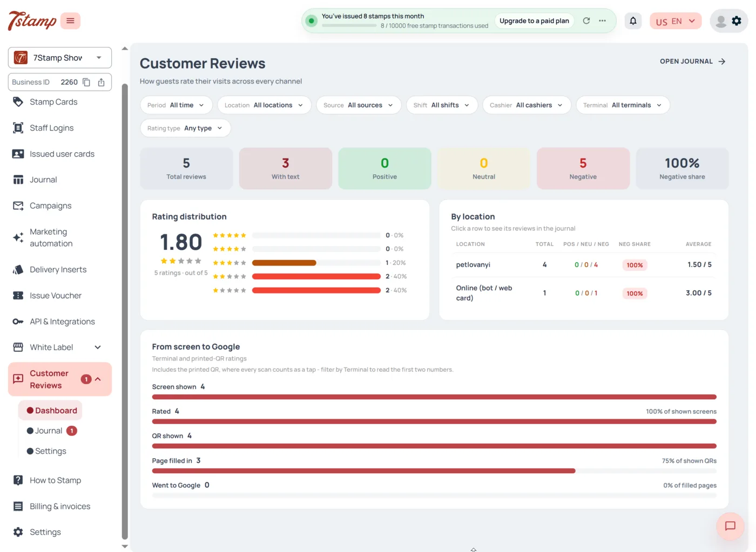
Task: Click the Online (bot / web card) row
Action: pos(584,293)
